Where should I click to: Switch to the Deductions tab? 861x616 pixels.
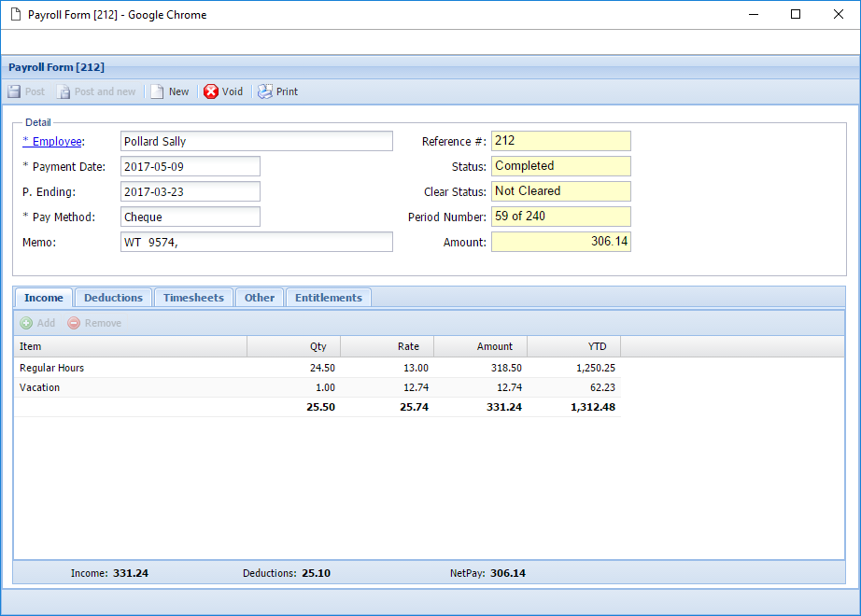click(x=113, y=297)
